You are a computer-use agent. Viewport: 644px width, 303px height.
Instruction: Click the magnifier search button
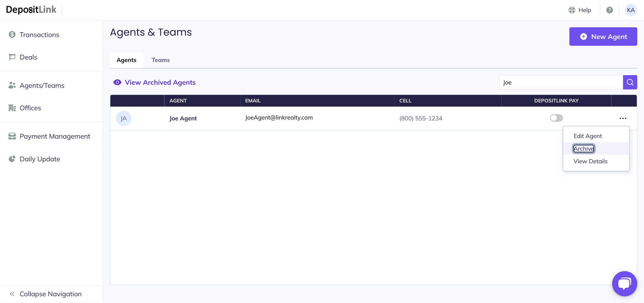[630, 82]
